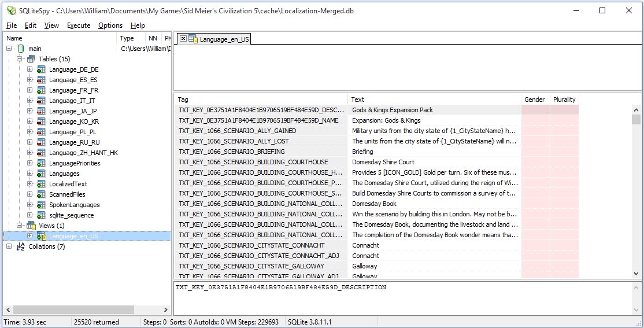Screen dimensions: 644x328
Task: Click the Language_ZH_HANT_HK table icon
Action: [x=41, y=153]
